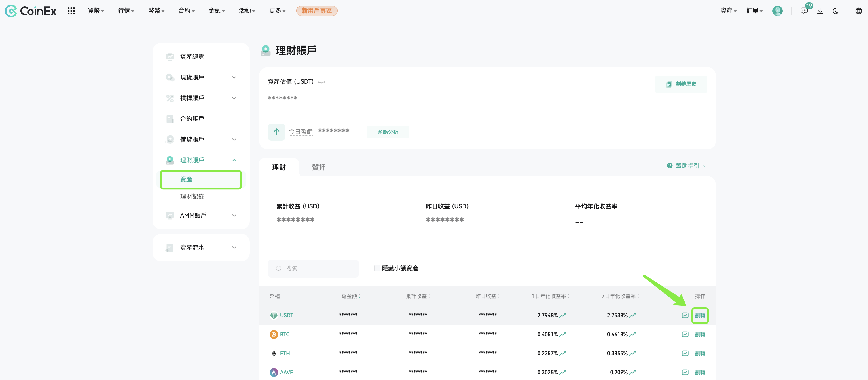Viewport: 868px width, 380px height.
Task: Click the today profit arrow icon
Action: point(276,132)
